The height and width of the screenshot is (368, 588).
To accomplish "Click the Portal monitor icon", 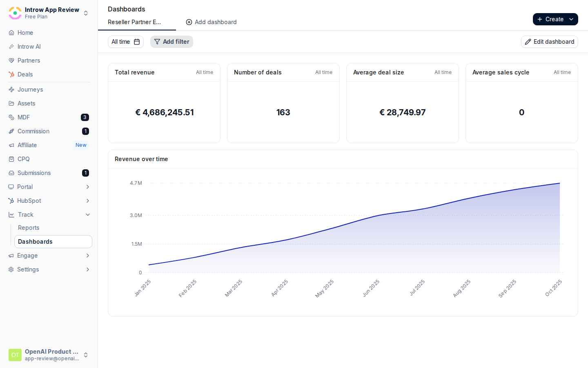I will pos(11,187).
